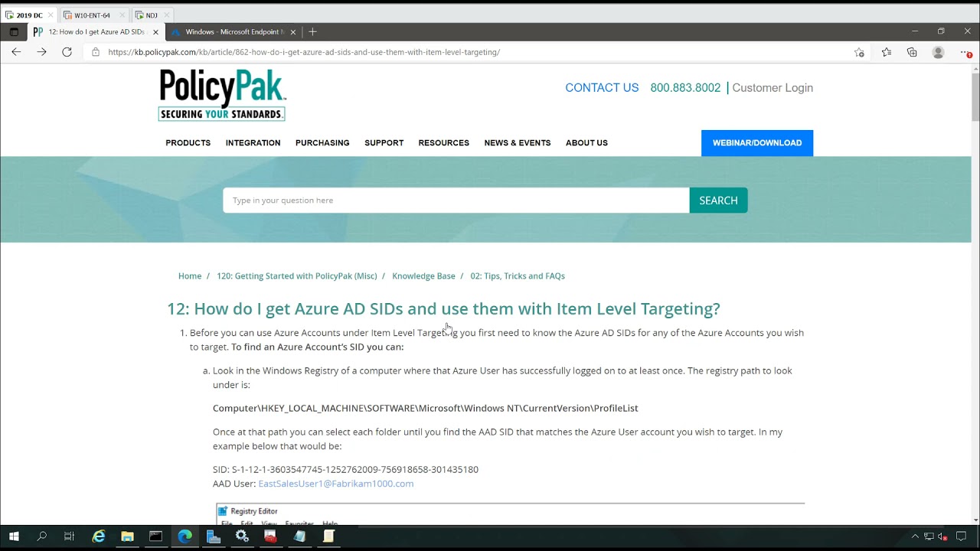Open the gear settings taskbar icon
This screenshot has height=551, width=980.
(x=242, y=537)
